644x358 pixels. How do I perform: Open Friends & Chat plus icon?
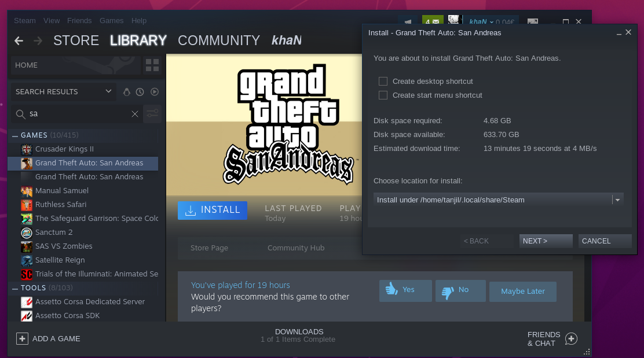pos(571,339)
